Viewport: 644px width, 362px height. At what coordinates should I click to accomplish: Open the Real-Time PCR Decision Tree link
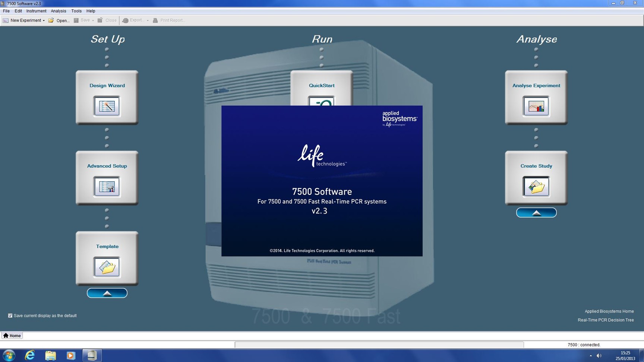coord(606,320)
